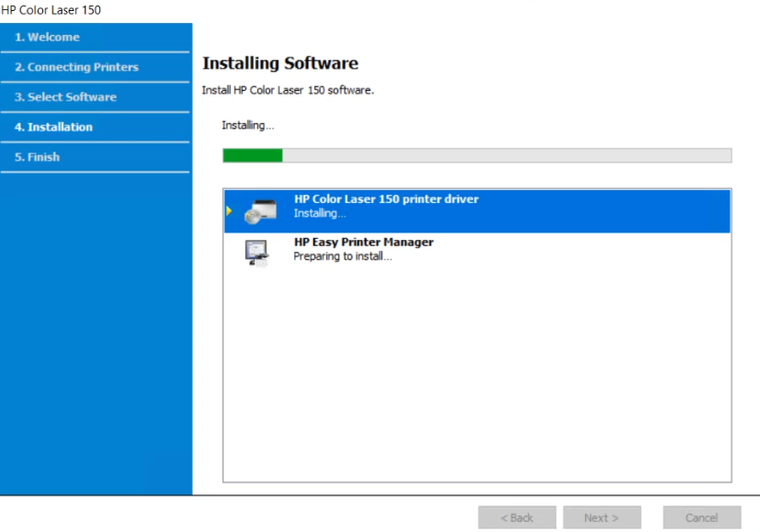
Task: Click the "Installing..." status under the printer driver
Action: pyautogui.click(x=320, y=213)
